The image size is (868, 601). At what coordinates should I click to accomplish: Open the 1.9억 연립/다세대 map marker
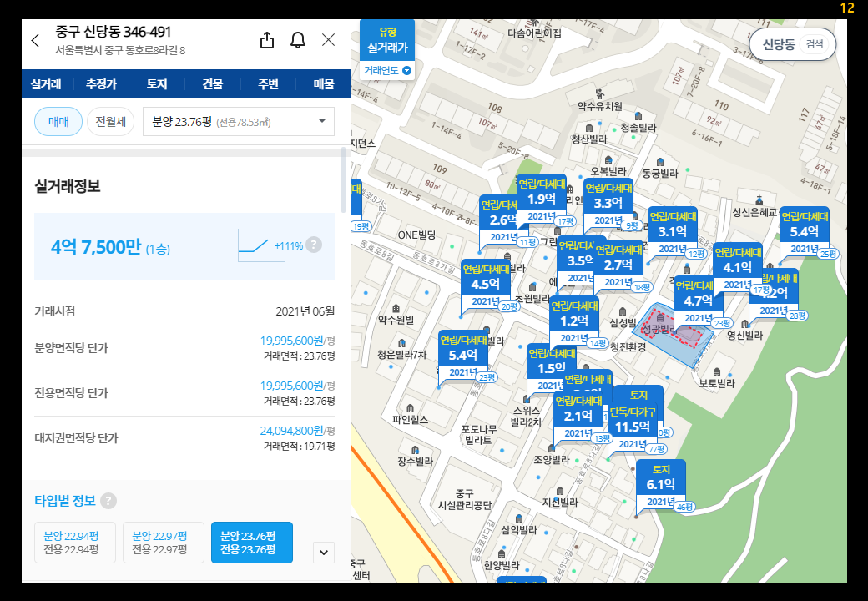[x=542, y=199]
